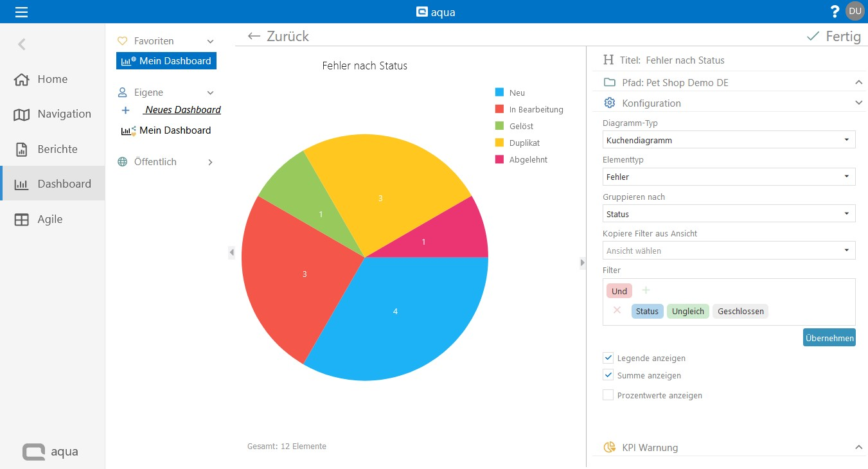This screenshot has width=868, height=469.
Task: Expand the Öffentlich dashboards section
Action: pos(210,162)
